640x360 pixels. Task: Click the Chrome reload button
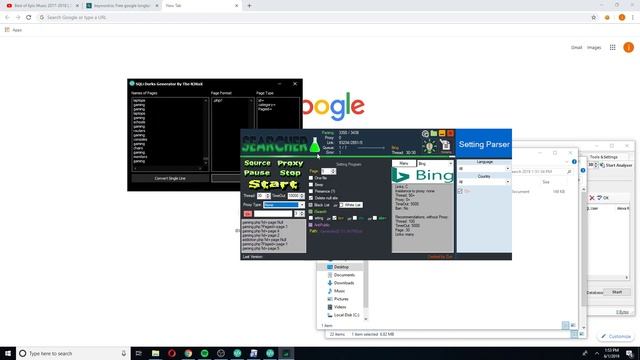[x=29, y=18]
